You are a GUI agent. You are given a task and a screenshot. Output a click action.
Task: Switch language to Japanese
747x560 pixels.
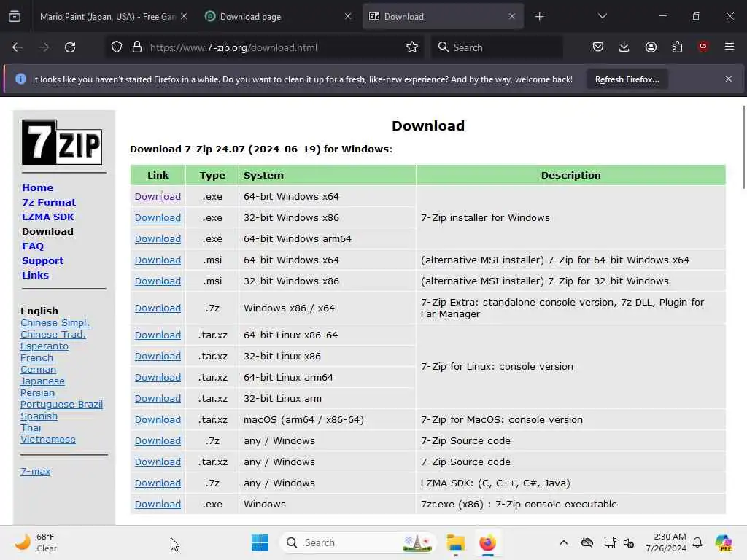tap(42, 381)
